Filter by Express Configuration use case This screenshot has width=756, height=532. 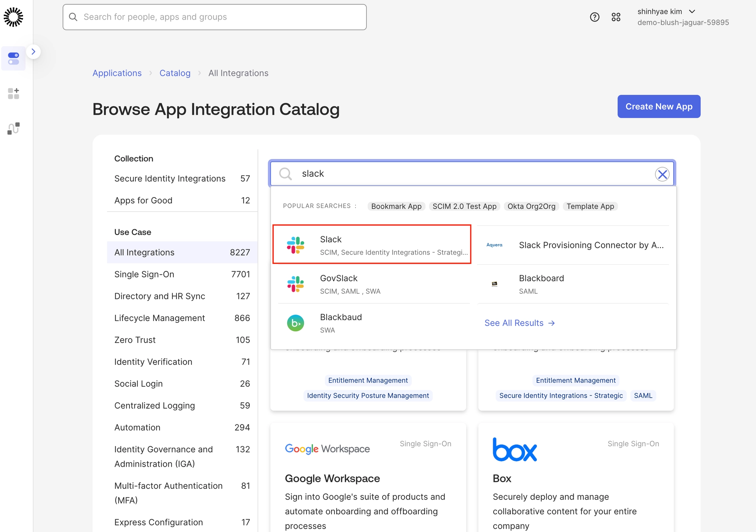coord(182,522)
